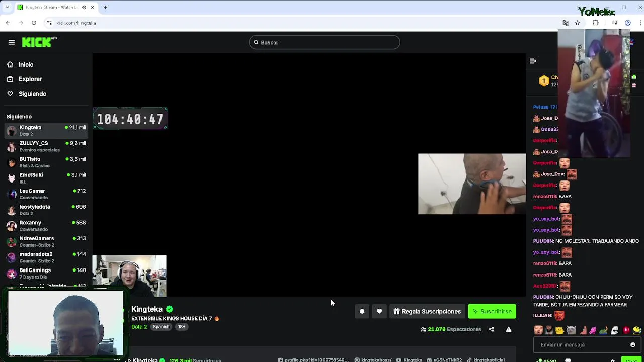Open the Kick hamburger menu

click(11, 42)
